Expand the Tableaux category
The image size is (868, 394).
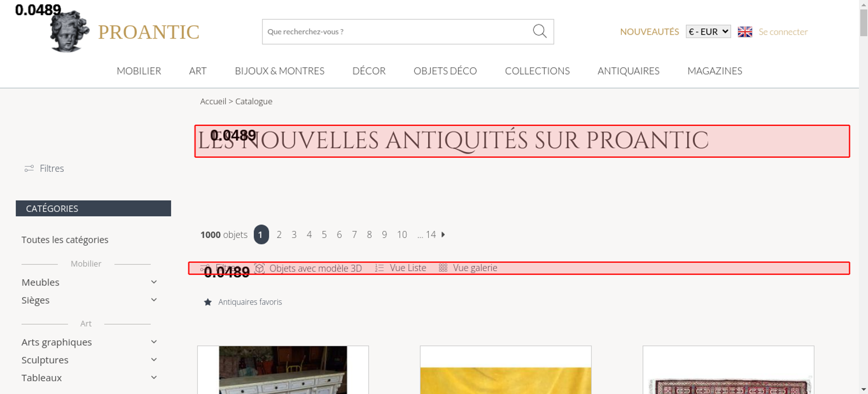point(154,378)
